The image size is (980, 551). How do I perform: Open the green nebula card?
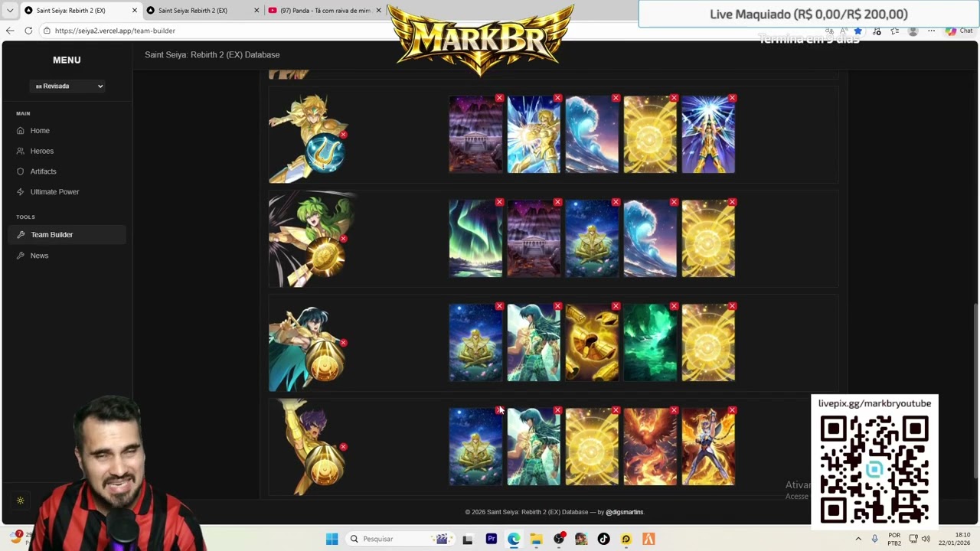650,343
